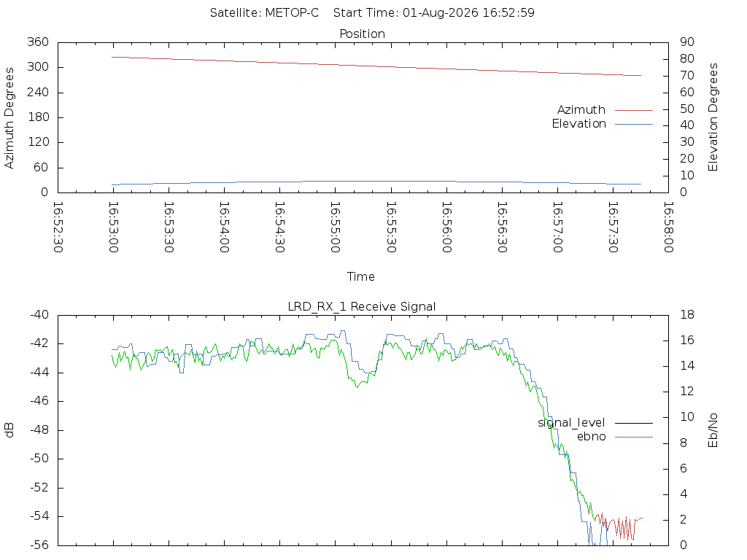The image size is (747, 560).
Task: Click the 50 elevation axis value
Action: pyautogui.click(x=687, y=109)
